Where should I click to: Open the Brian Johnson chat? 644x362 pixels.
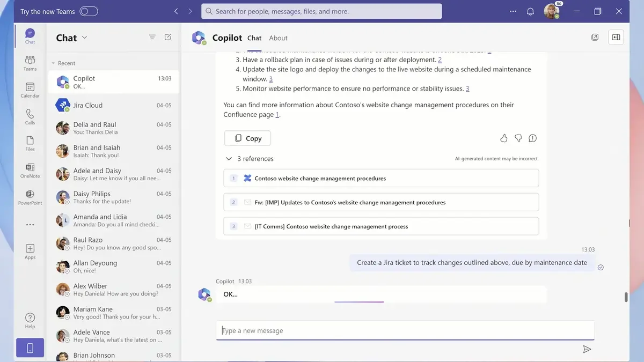tap(114, 355)
